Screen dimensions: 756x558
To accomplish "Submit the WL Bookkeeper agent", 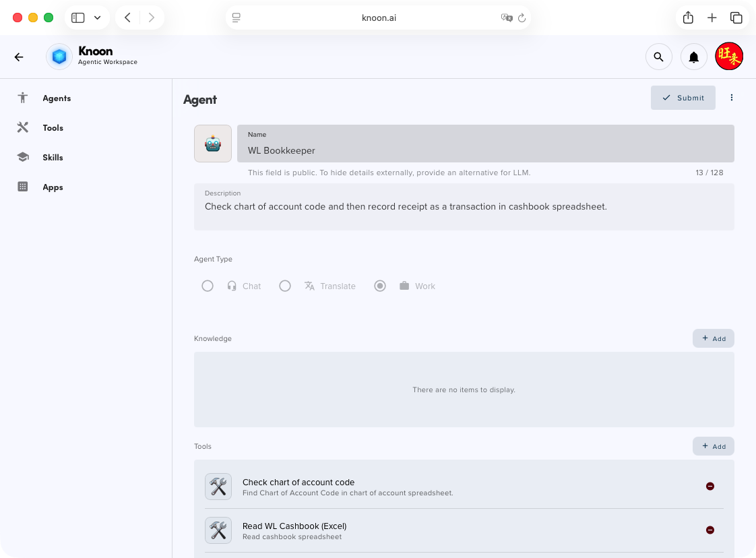I will pos(683,98).
